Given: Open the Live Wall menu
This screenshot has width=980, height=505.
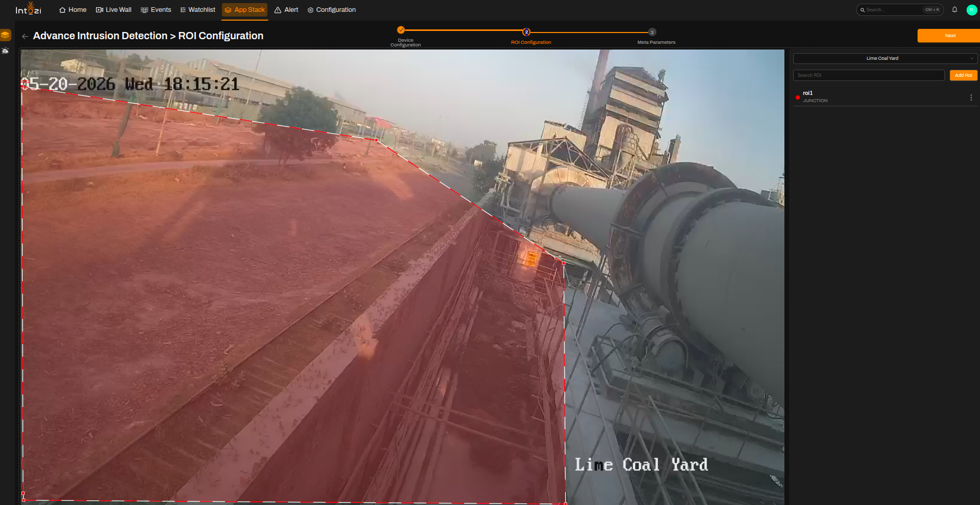Looking at the screenshot, I should coord(114,10).
